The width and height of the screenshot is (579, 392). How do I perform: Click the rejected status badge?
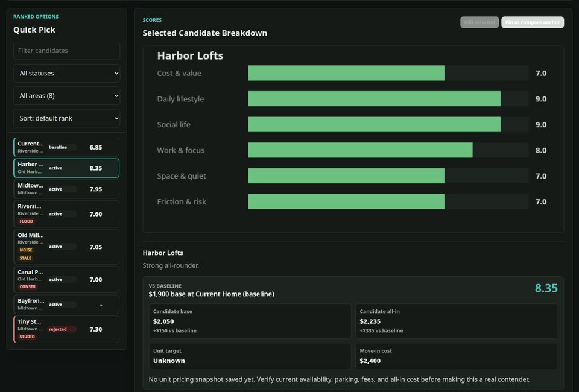(62, 329)
